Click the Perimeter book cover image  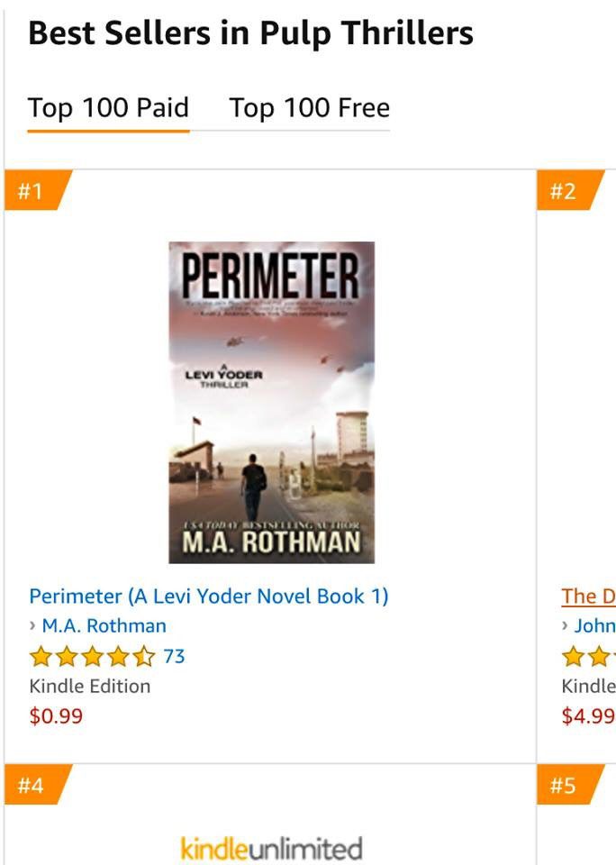[x=271, y=402]
